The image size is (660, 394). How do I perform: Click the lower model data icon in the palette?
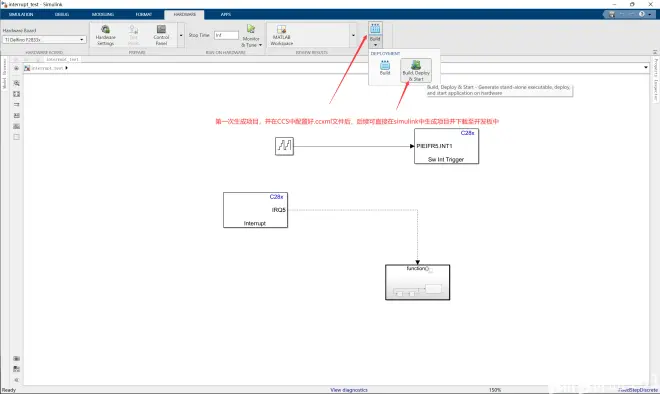(16, 369)
